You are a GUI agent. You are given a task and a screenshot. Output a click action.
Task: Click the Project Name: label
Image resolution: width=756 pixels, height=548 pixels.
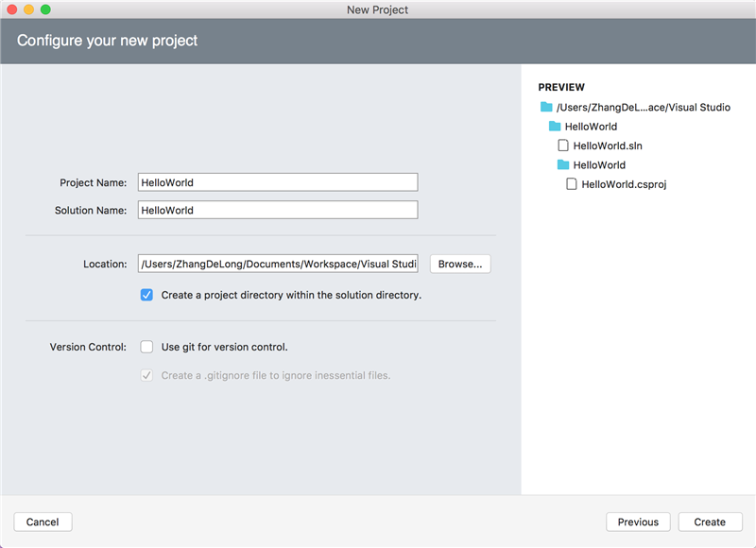(x=93, y=182)
